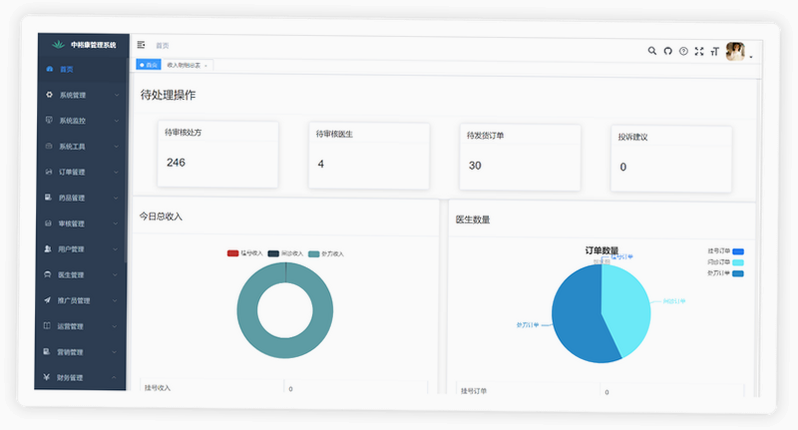The width and height of the screenshot is (798, 430).
Task: Click the 待处理操作 heading
Action: click(168, 95)
